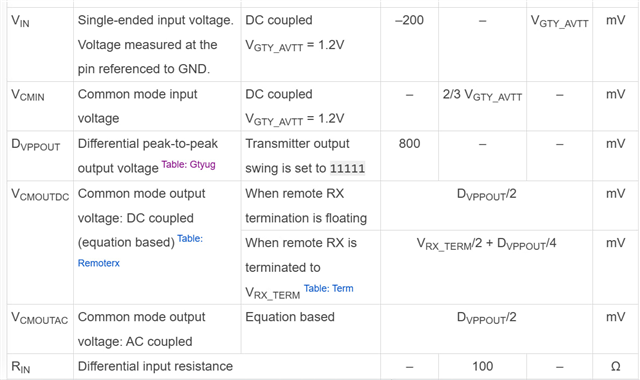The image size is (640, 380).
Task: Select the DVPPOUT symbol cell
Action: click(40, 156)
